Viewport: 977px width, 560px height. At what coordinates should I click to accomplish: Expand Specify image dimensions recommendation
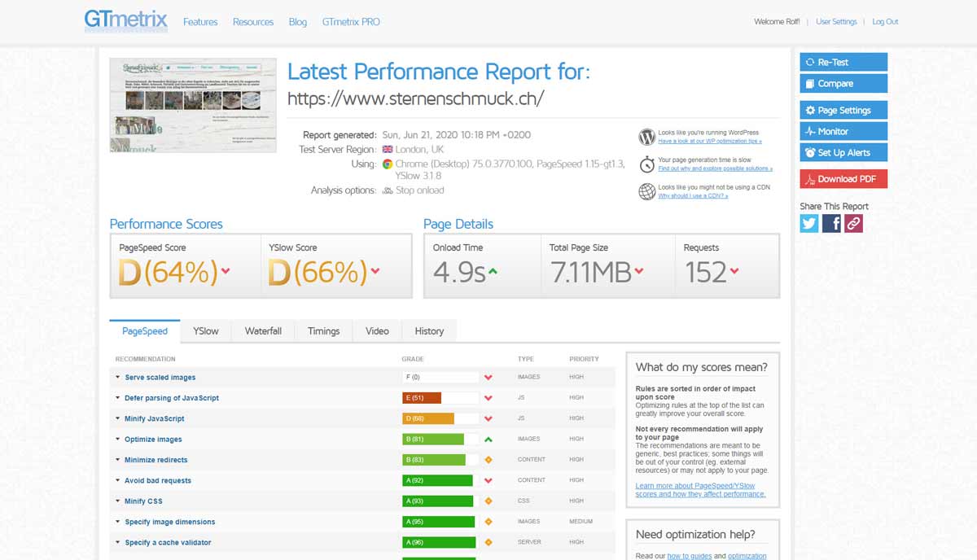coord(169,522)
